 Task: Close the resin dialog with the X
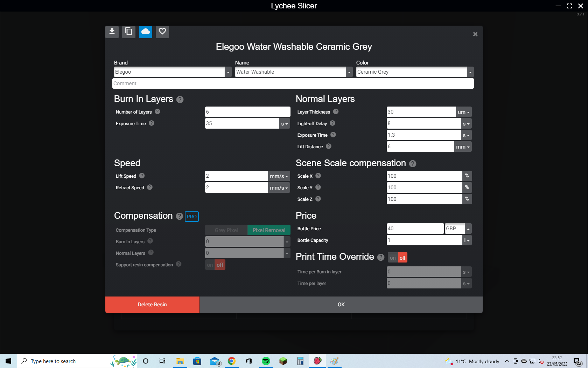(x=475, y=34)
